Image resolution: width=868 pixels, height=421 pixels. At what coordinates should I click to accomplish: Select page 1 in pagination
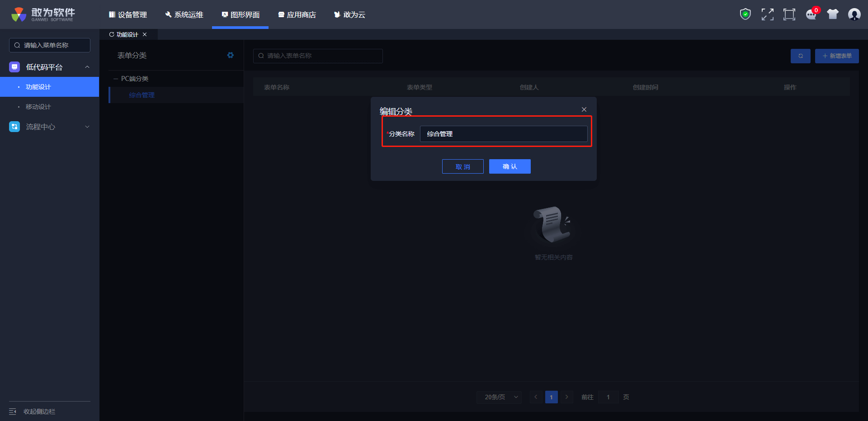coord(551,397)
